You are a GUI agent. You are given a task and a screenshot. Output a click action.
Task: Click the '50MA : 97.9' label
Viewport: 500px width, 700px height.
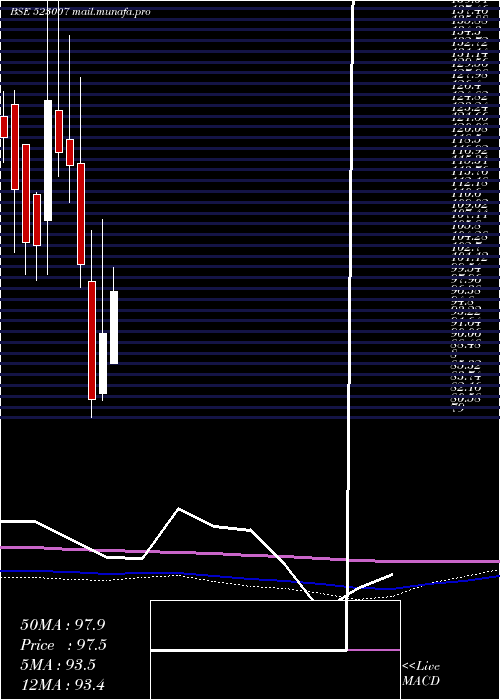tap(63, 625)
